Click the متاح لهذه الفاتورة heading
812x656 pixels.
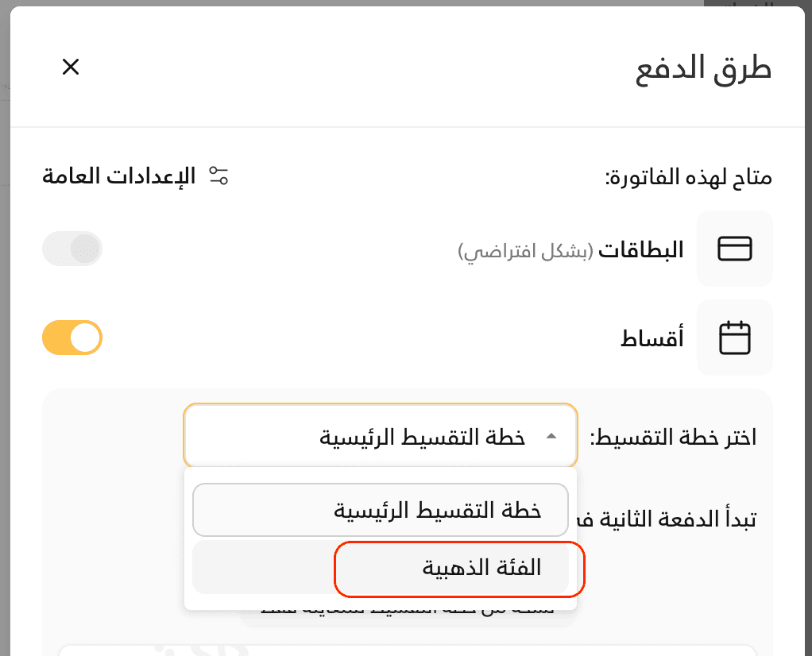click(689, 177)
